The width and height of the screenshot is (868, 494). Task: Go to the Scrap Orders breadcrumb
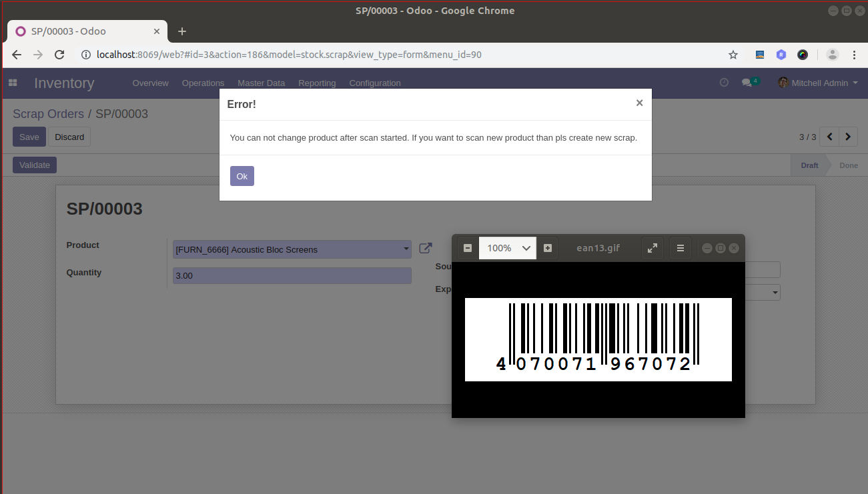pyautogui.click(x=48, y=114)
